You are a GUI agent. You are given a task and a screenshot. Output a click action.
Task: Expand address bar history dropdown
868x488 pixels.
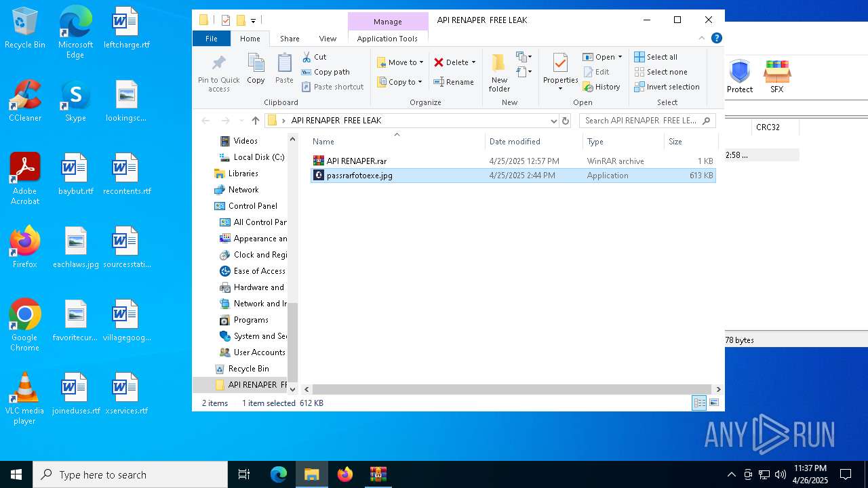pyautogui.click(x=554, y=121)
